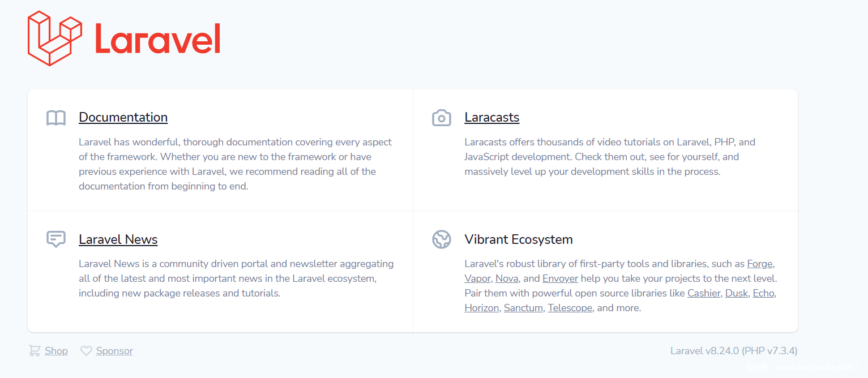Open the Shop link
The width and height of the screenshot is (868, 378).
[x=56, y=351]
